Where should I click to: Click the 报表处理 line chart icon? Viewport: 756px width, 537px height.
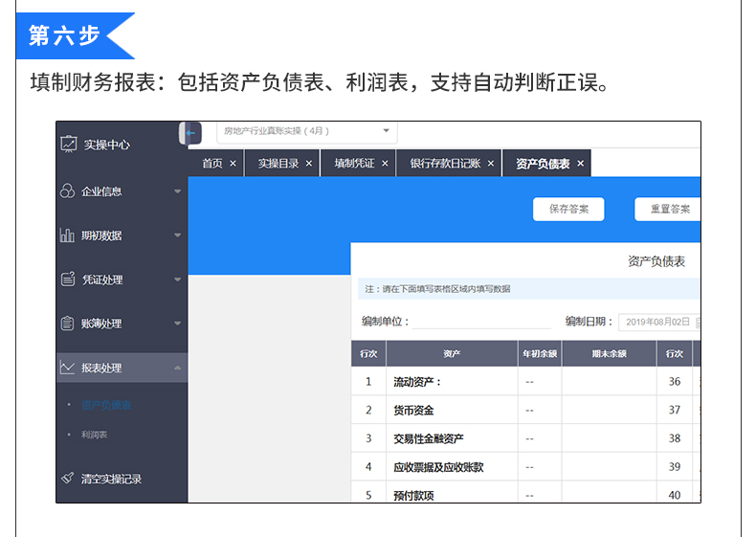coord(67,368)
